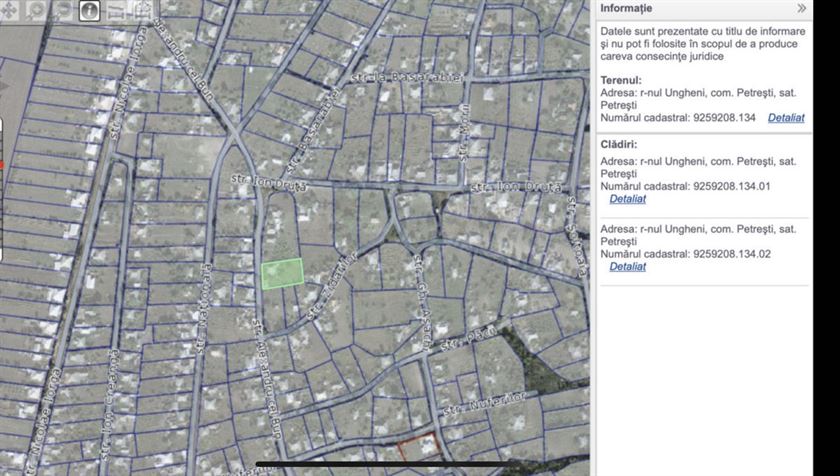Screen dimensions: 840x476
Task: Select the measure area tool
Action: click(x=142, y=11)
